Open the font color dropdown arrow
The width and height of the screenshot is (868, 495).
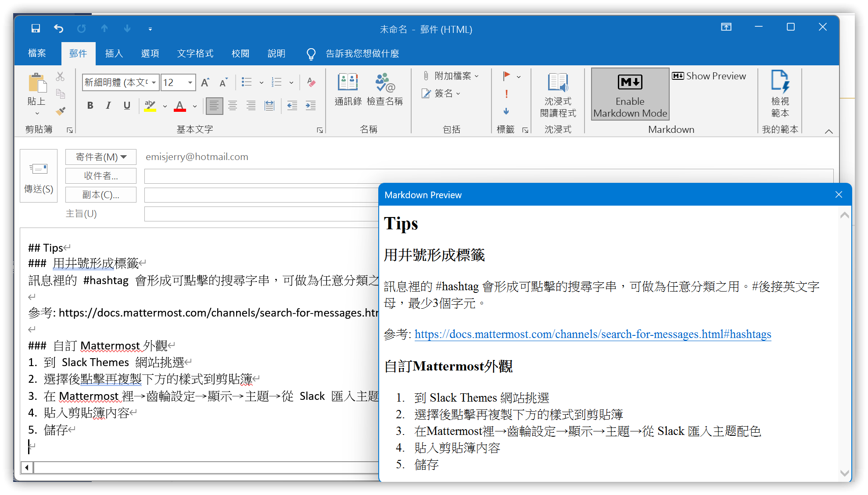coord(195,106)
